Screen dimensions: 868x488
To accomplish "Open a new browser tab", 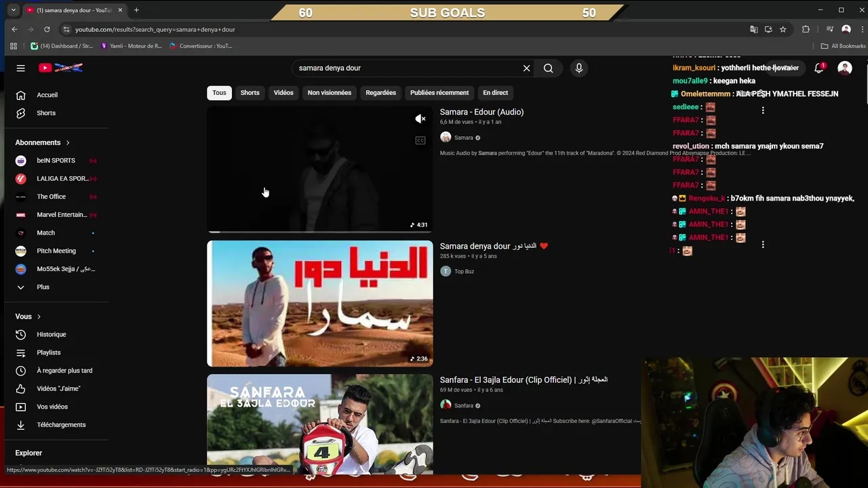I will click(136, 10).
